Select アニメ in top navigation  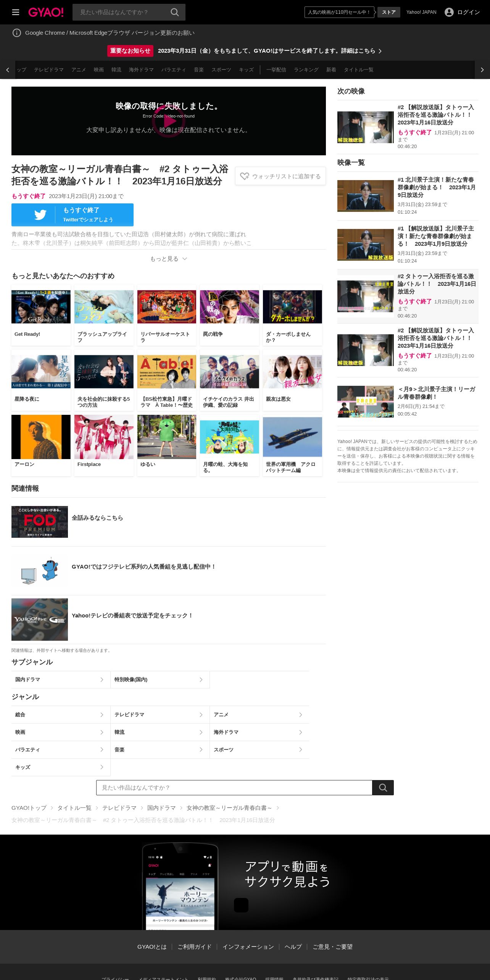tap(79, 70)
